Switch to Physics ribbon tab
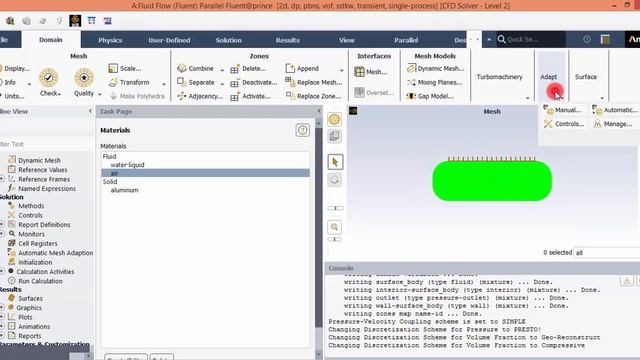 (110, 40)
